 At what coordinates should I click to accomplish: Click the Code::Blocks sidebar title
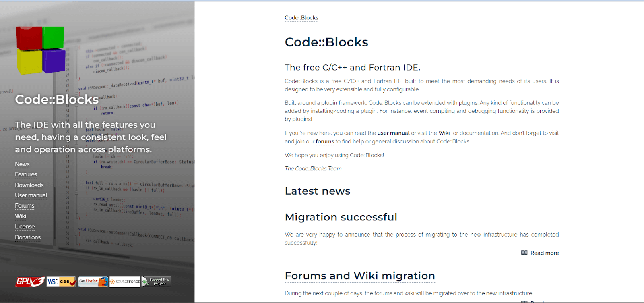(57, 100)
